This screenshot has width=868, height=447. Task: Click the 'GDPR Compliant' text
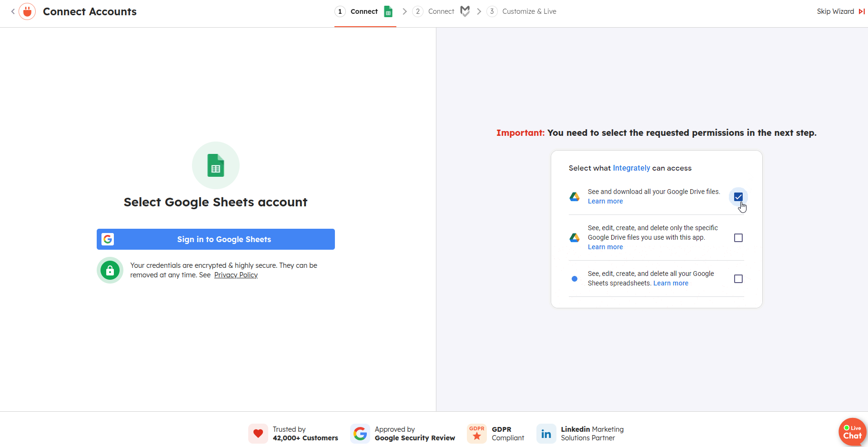point(508,434)
